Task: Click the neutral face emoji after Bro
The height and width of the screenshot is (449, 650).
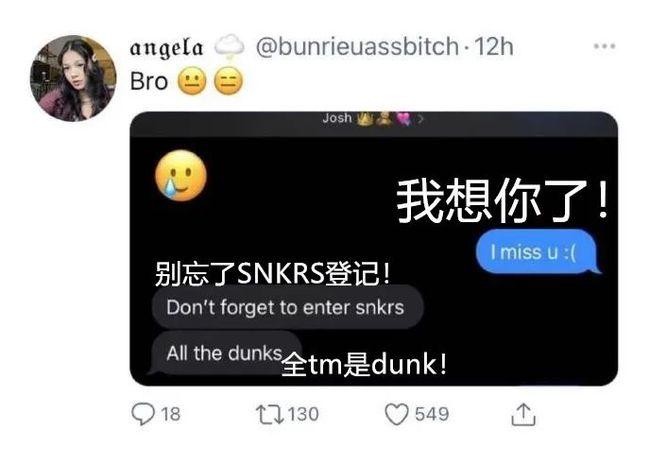Action: point(192,81)
